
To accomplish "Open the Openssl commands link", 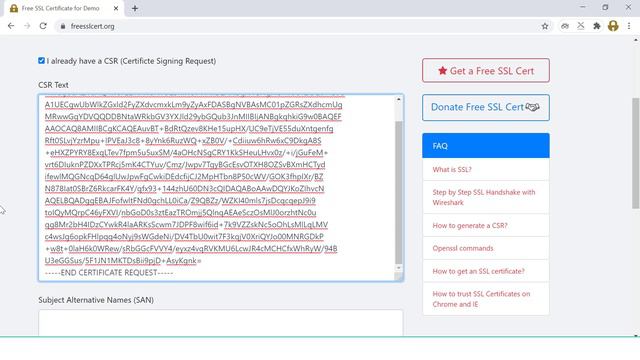I will pos(463,248).
